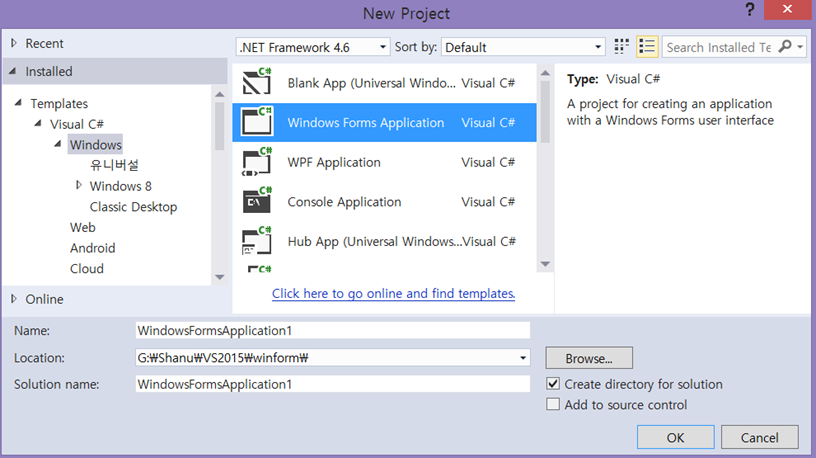This screenshot has width=816, height=458.
Task: Click the Console Application template icon
Action: point(258,201)
